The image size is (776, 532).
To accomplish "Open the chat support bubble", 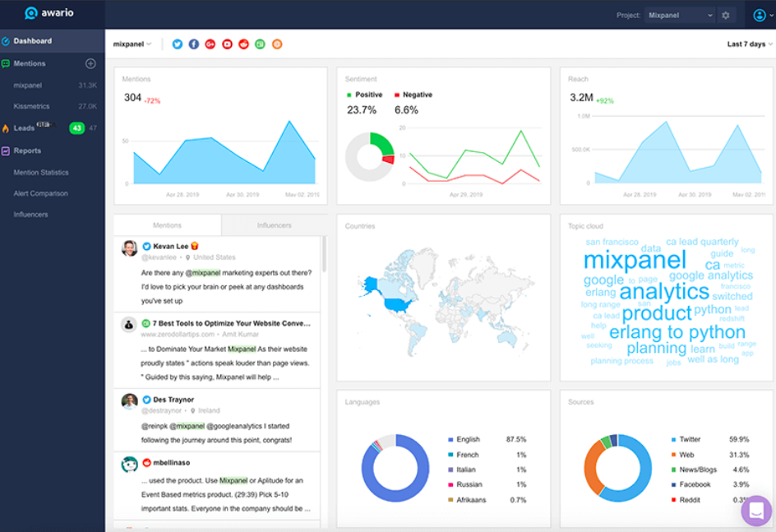I will tap(756, 511).
